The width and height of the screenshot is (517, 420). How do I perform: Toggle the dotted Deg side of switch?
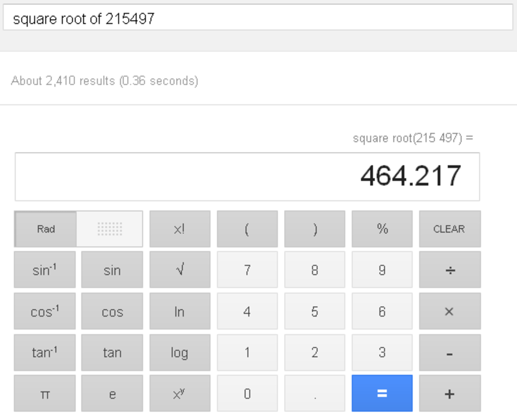[x=110, y=229]
